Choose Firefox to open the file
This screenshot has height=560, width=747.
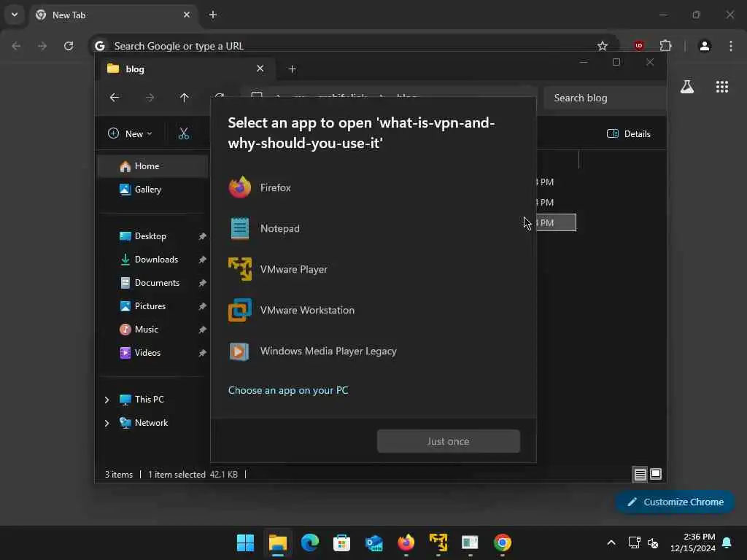coord(373,187)
